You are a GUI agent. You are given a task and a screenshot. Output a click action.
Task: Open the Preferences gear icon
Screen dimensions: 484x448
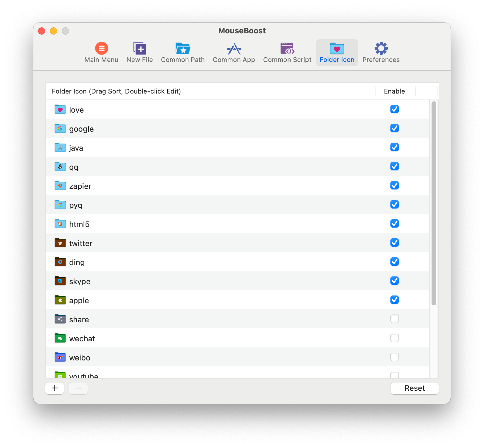381,48
